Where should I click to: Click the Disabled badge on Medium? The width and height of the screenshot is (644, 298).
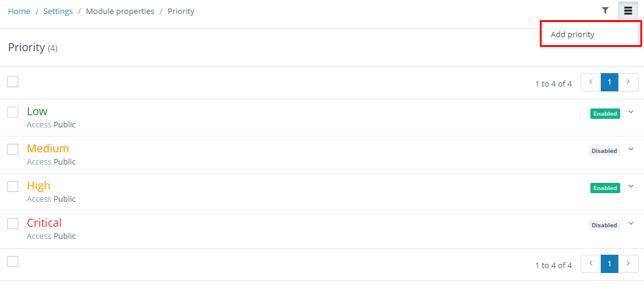604,151
